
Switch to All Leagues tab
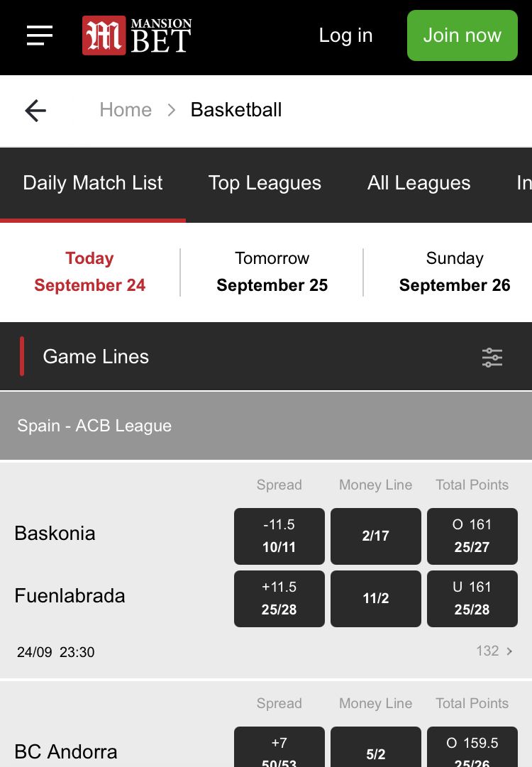pos(419,183)
